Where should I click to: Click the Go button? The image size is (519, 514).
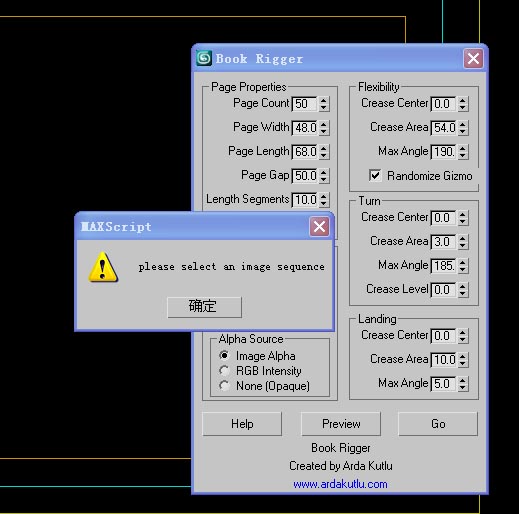pyautogui.click(x=438, y=424)
